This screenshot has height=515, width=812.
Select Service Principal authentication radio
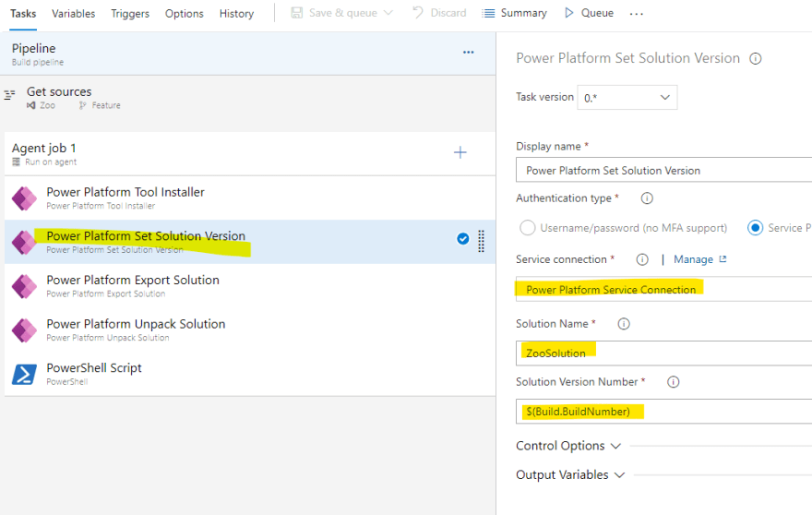coord(755,227)
